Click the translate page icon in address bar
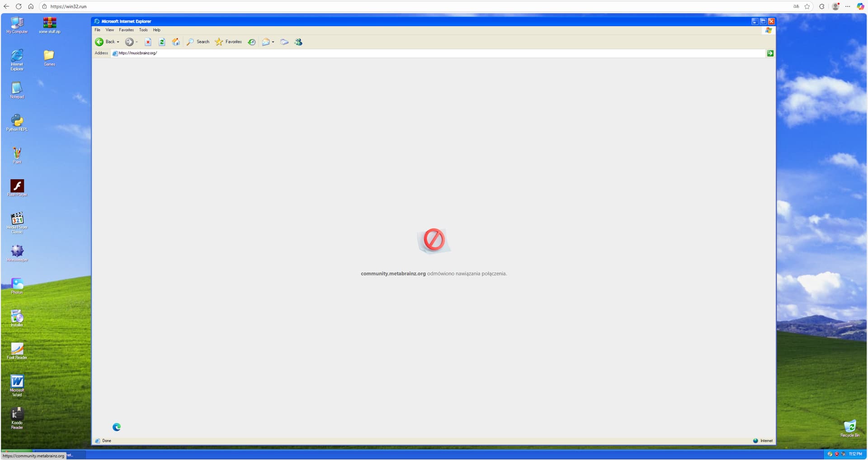 [x=796, y=6]
